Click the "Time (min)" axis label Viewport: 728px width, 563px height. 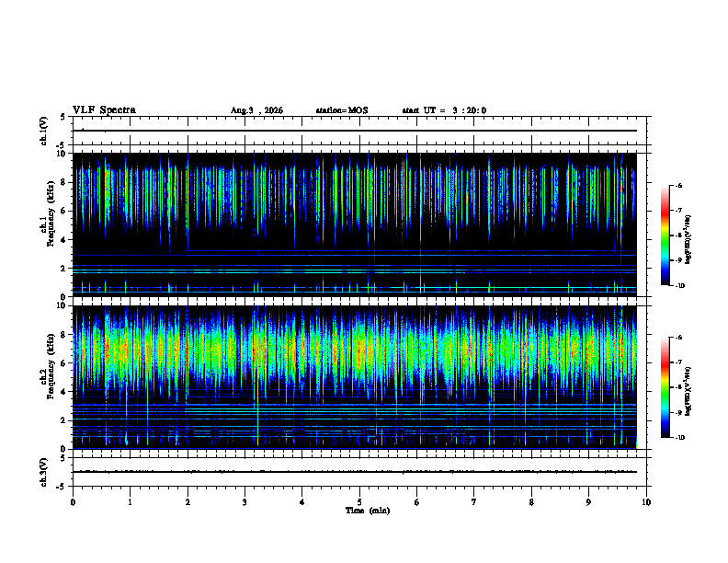pos(368,511)
